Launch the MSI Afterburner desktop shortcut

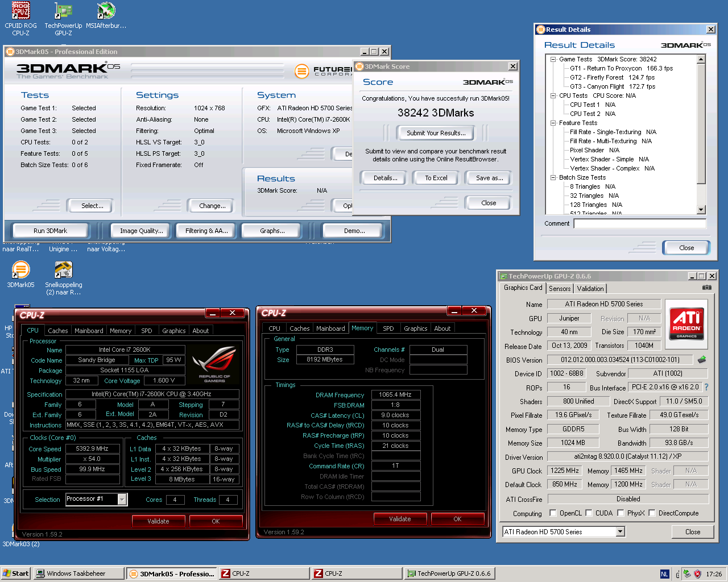tap(106, 16)
